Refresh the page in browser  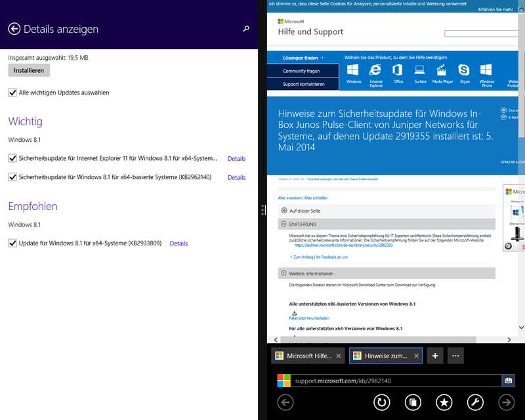[382, 402]
